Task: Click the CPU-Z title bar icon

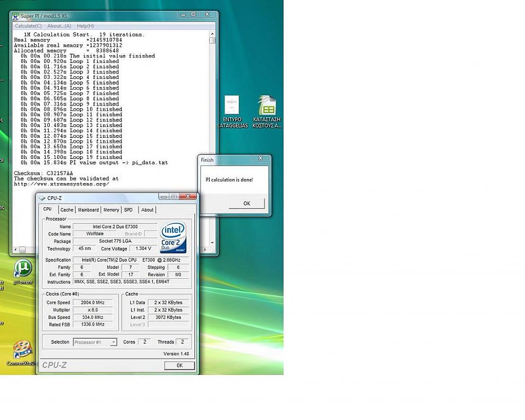Action: [x=42, y=198]
